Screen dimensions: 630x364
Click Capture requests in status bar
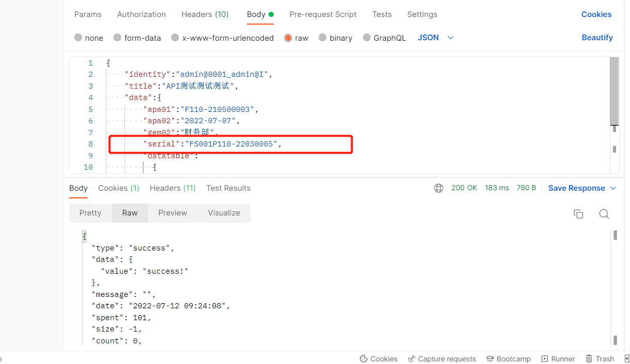click(x=442, y=359)
